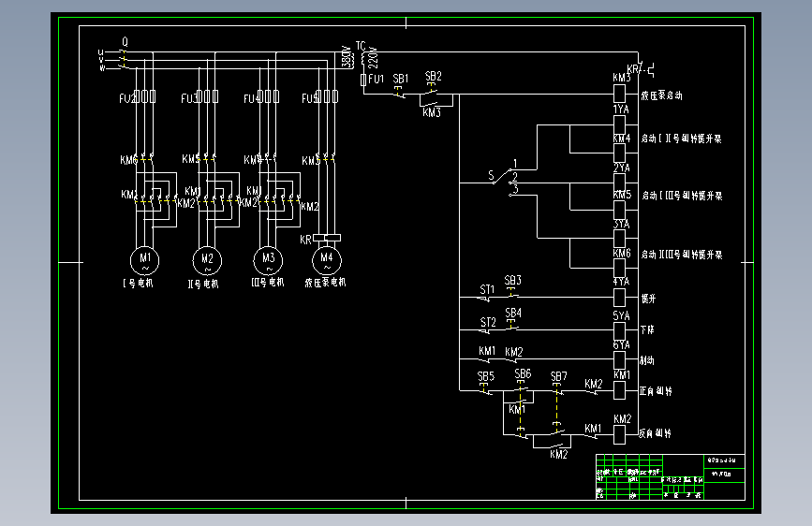Select the KR thermal relay near M4

[327, 238]
